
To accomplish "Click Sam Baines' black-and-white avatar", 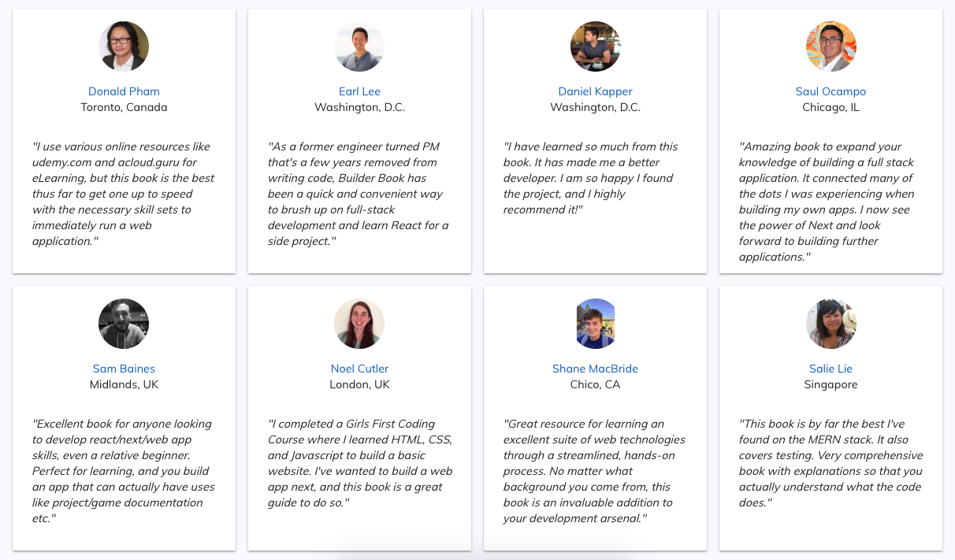I will [x=124, y=324].
